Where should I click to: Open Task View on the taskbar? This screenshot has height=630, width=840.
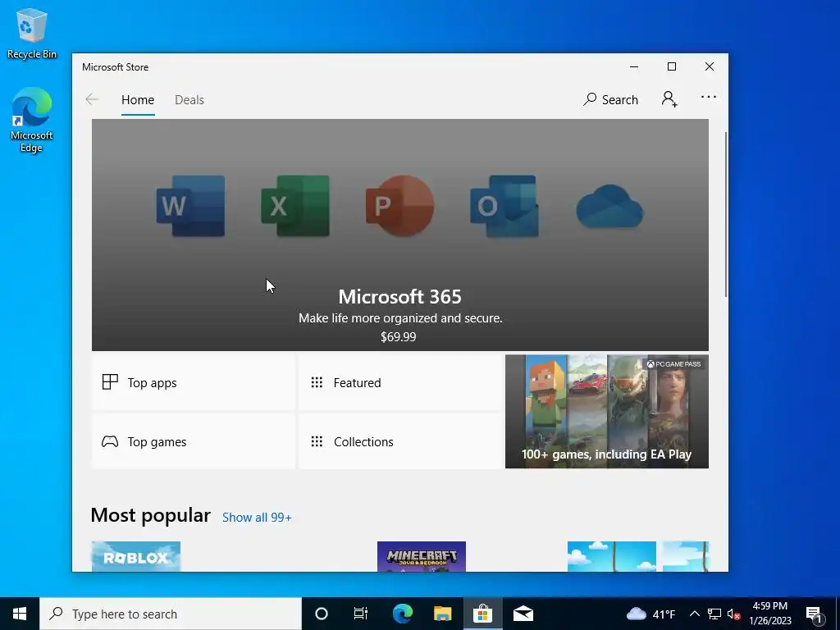361,614
